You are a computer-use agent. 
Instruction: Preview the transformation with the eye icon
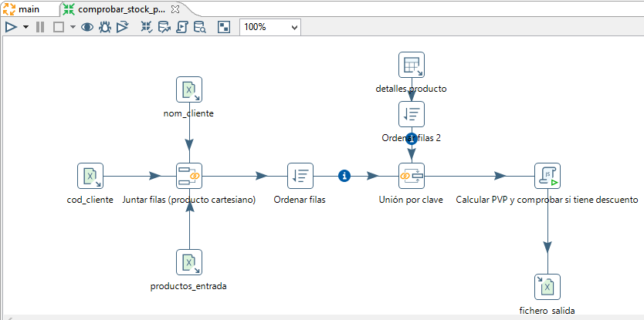pos(87,28)
